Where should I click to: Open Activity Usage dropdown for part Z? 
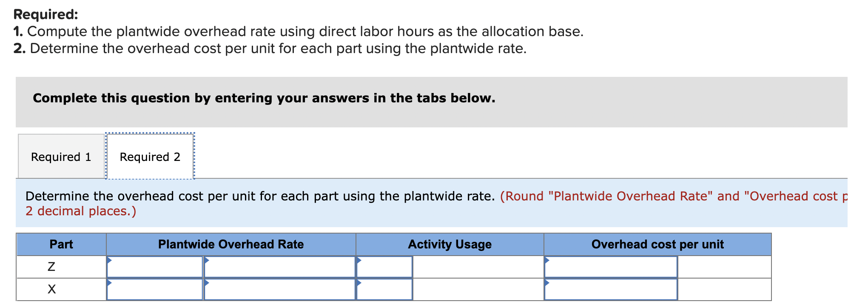[x=384, y=267]
